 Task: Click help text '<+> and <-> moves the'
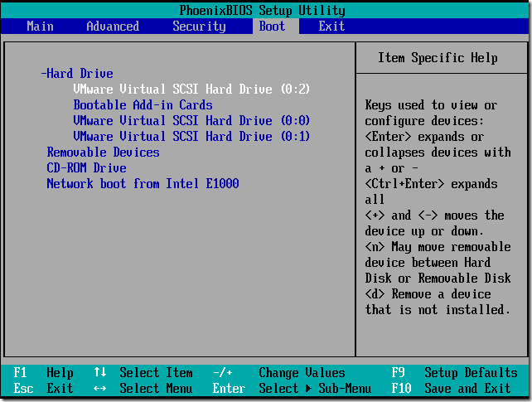[x=434, y=215]
